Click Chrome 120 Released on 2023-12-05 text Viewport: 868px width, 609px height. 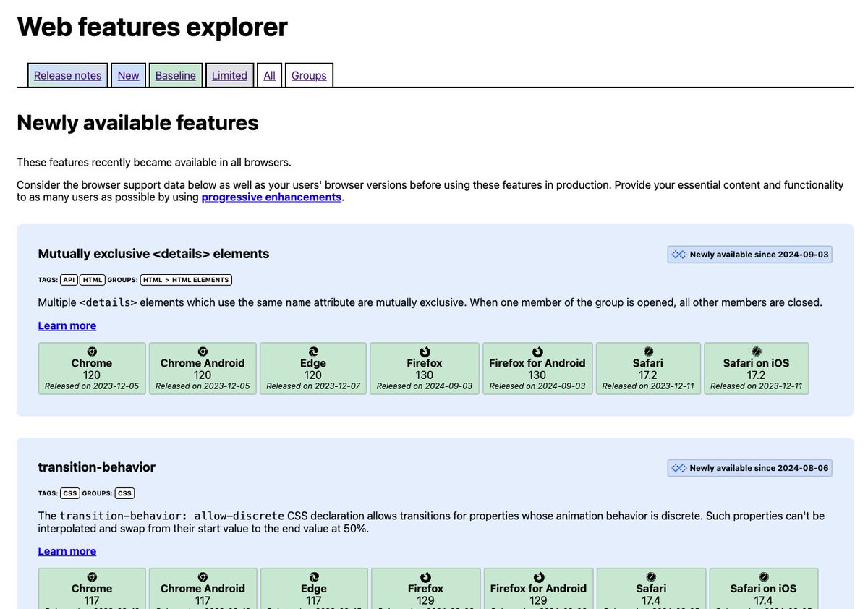tap(92, 386)
